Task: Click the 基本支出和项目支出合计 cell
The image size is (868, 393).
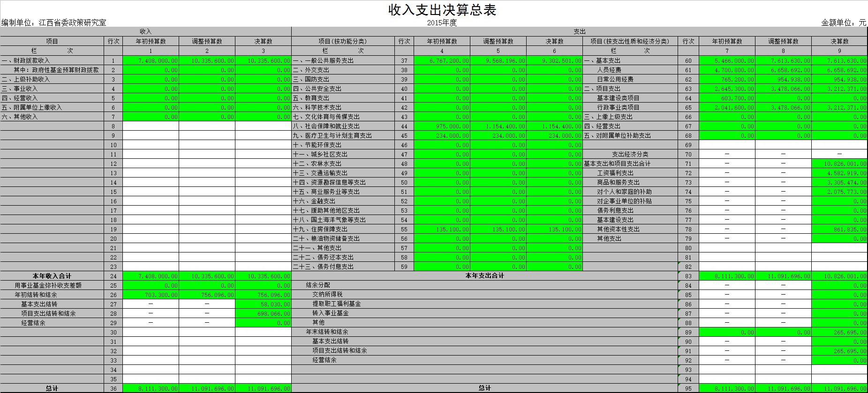Action: click(x=630, y=163)
